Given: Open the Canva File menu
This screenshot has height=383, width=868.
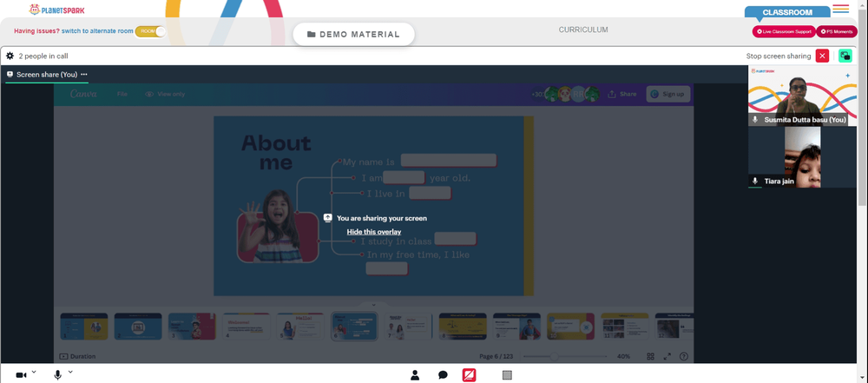Looking at the screenshot, I should click(122, 94).
